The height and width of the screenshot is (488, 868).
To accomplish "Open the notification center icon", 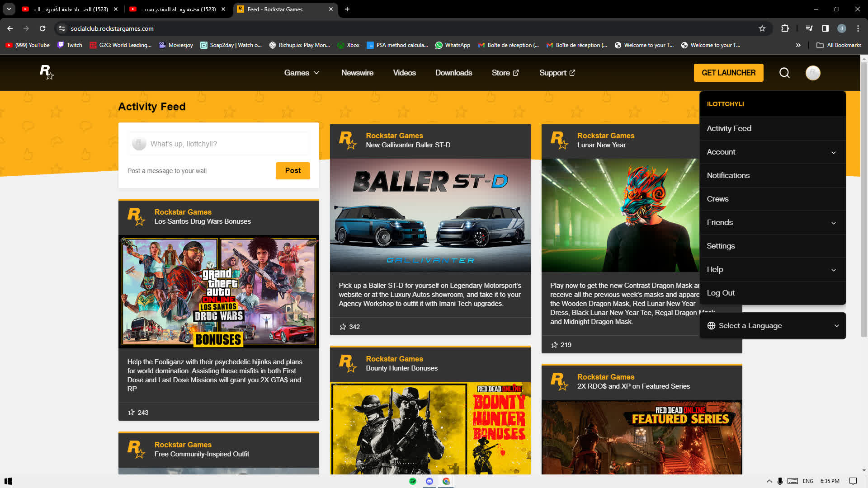I will pyautogui.click(x=853, y=481).
